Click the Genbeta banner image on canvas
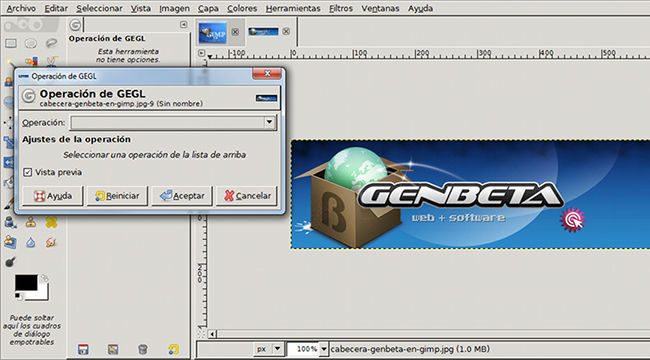 click(471, 194)
